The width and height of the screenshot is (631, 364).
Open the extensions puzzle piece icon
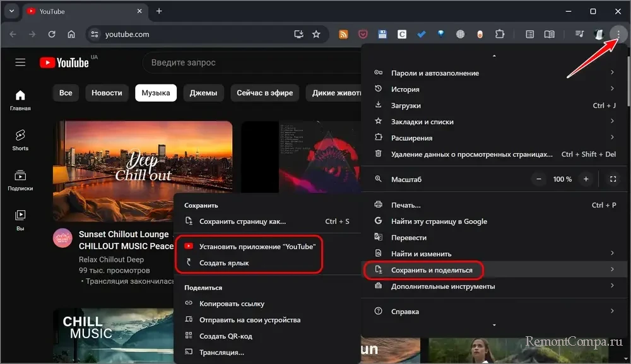click(499, 34)
